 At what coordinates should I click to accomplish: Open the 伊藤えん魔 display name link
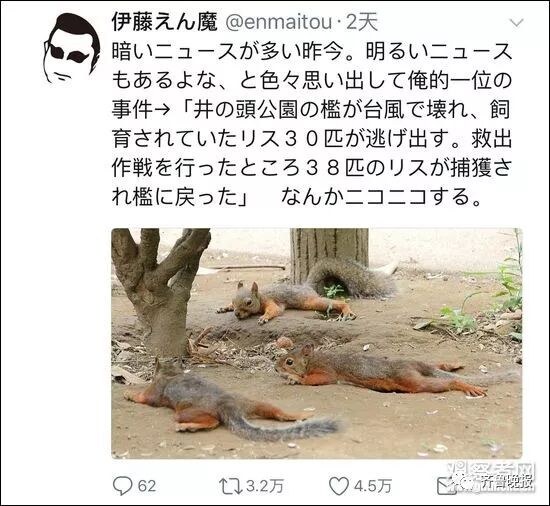click(165, 22)
